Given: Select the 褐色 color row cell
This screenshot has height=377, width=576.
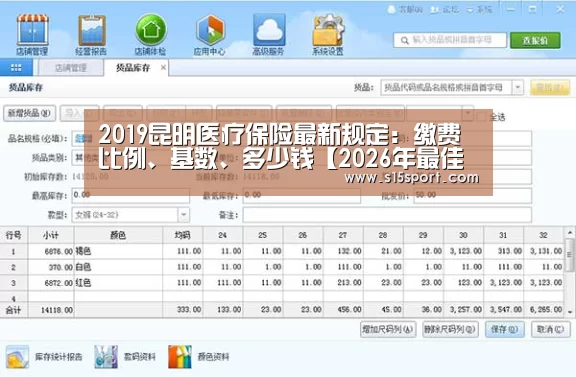Looking at the screenshot, I should tap(118, 251).
